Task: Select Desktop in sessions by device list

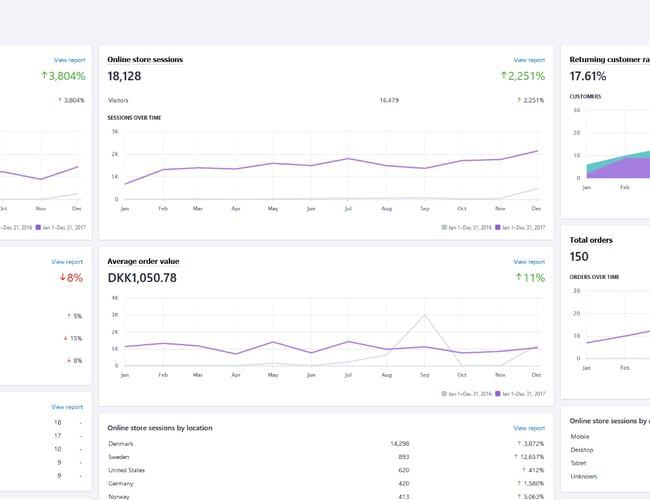Action: [x=581, y=449]
